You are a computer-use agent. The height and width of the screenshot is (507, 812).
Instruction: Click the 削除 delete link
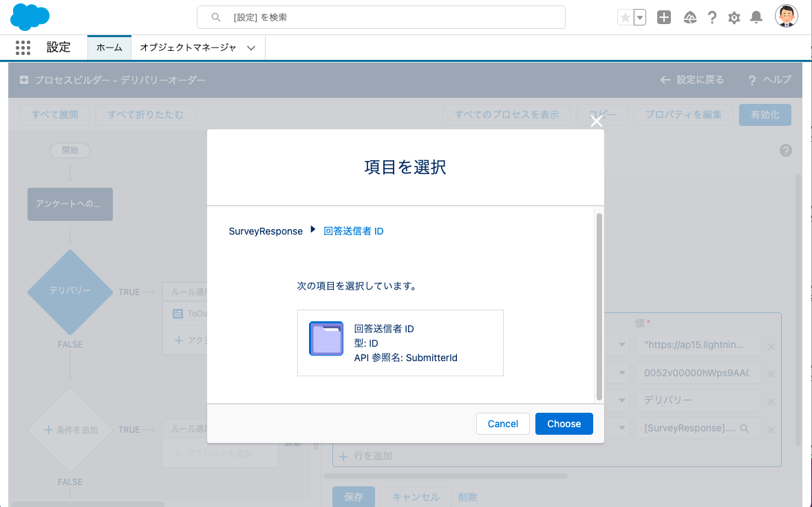tap(468, 497)
